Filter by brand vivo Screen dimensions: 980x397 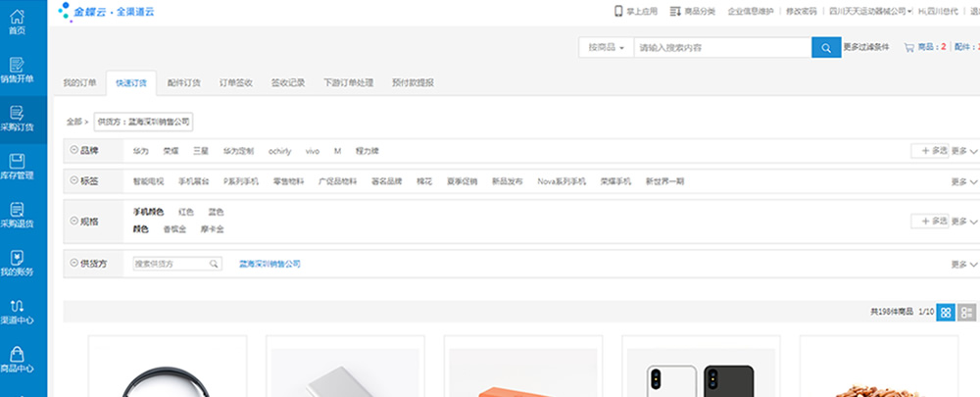click(313, 151)
